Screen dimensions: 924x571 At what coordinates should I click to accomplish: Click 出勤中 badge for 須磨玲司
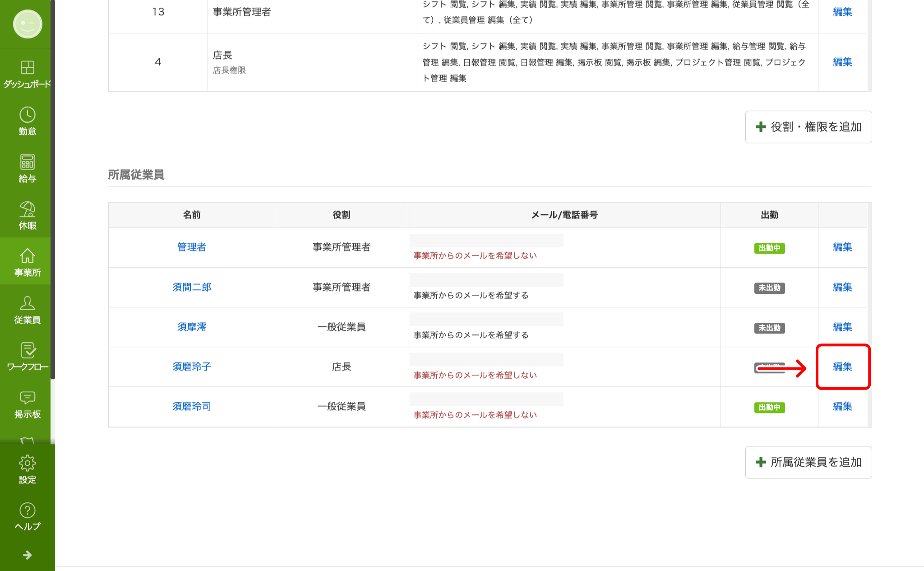pyautogui.click(x=769, y=407)
